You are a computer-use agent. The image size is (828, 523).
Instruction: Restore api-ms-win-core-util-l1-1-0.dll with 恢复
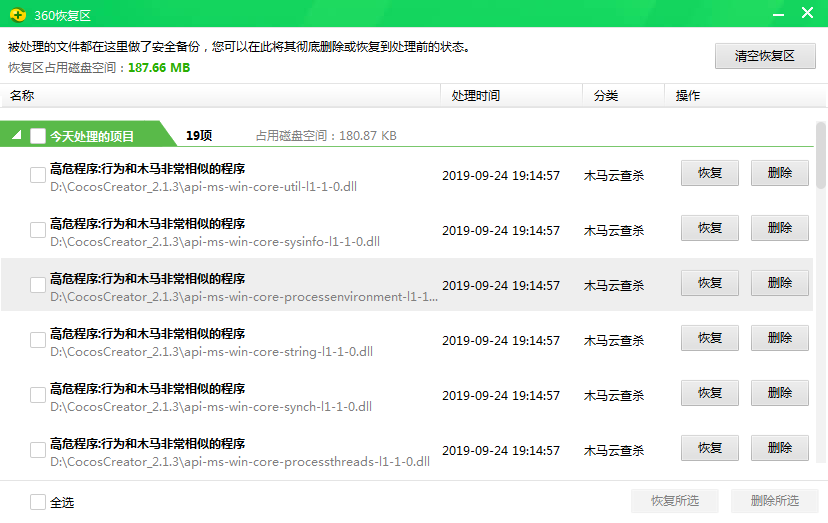point(710,173)
